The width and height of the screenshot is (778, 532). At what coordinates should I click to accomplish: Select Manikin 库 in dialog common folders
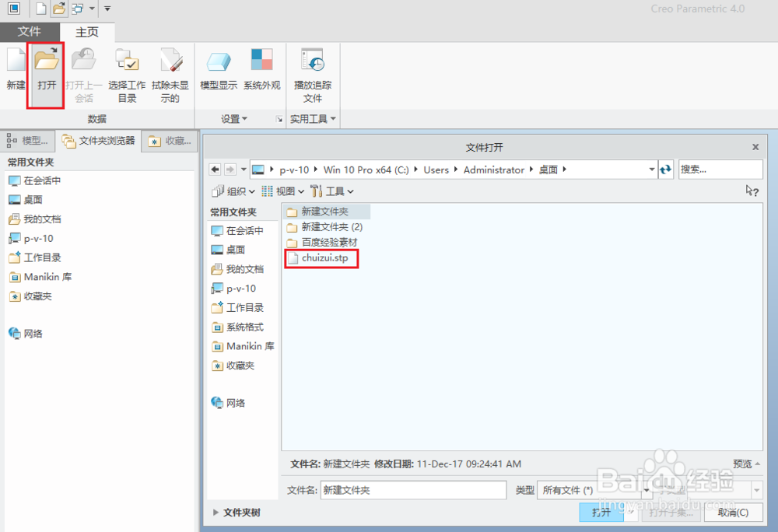click(x=243, y=346)
